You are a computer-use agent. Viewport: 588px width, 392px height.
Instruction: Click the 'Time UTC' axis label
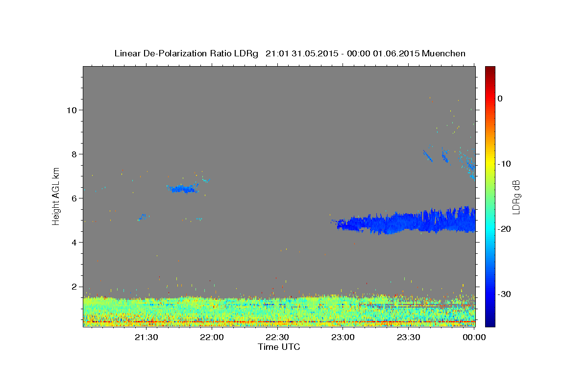(279, 347)
